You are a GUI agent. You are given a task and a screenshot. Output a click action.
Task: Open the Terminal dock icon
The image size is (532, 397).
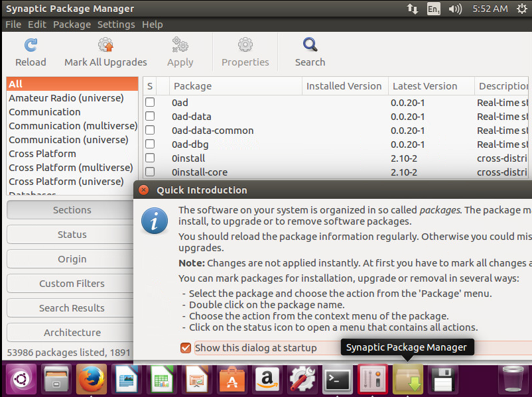[337, 379]
